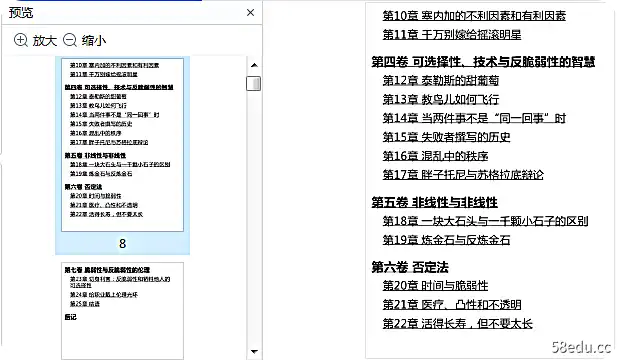Select the page 8 thumbnail
Viewport: 618px width, 360px height.
122,145
